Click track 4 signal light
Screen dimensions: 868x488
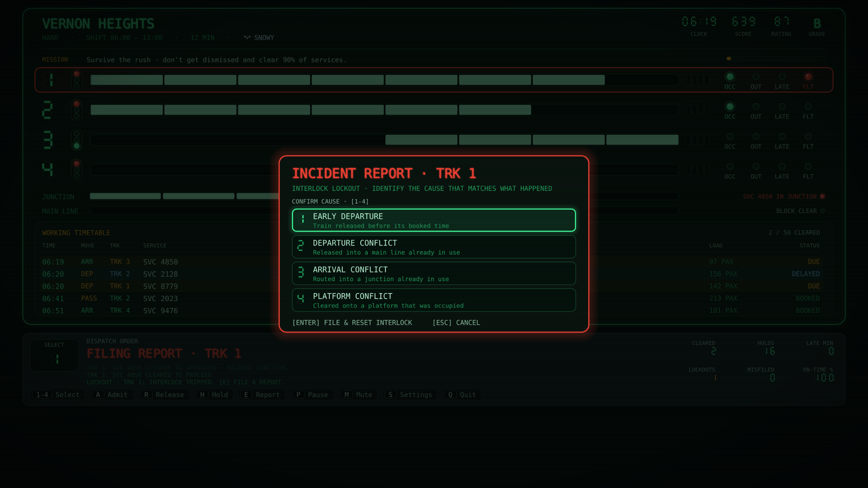(x=76, y=169)
